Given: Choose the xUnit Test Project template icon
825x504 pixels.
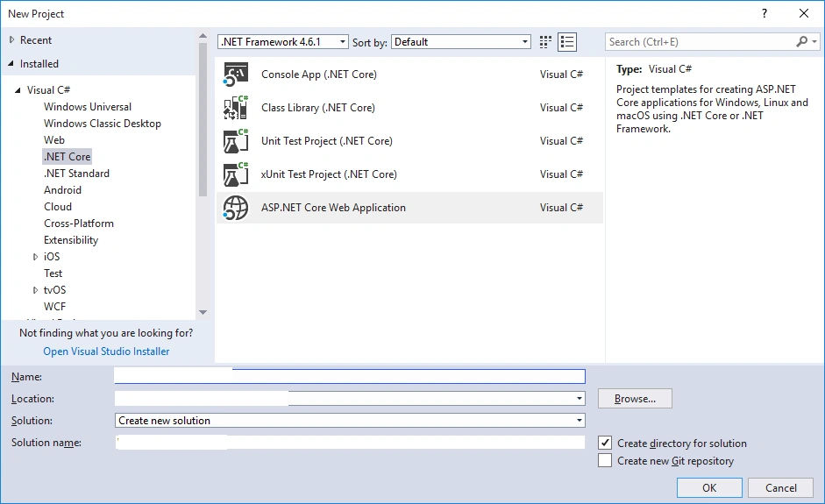Looking at the screenshot, I should tap(235, 174).
